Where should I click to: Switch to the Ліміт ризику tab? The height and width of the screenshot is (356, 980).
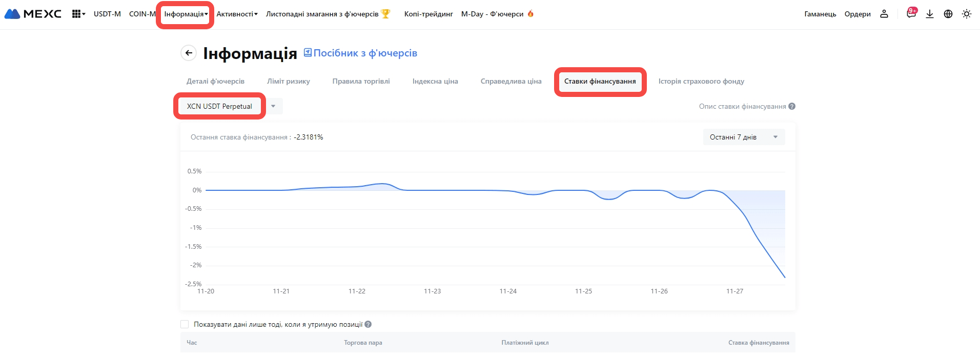coord(288,81)
